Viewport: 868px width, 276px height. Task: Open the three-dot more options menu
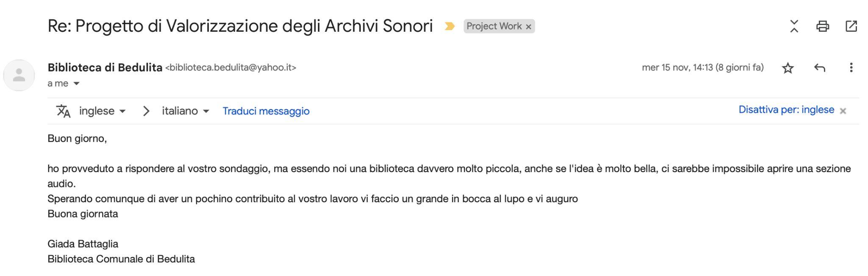pos(851,68)
